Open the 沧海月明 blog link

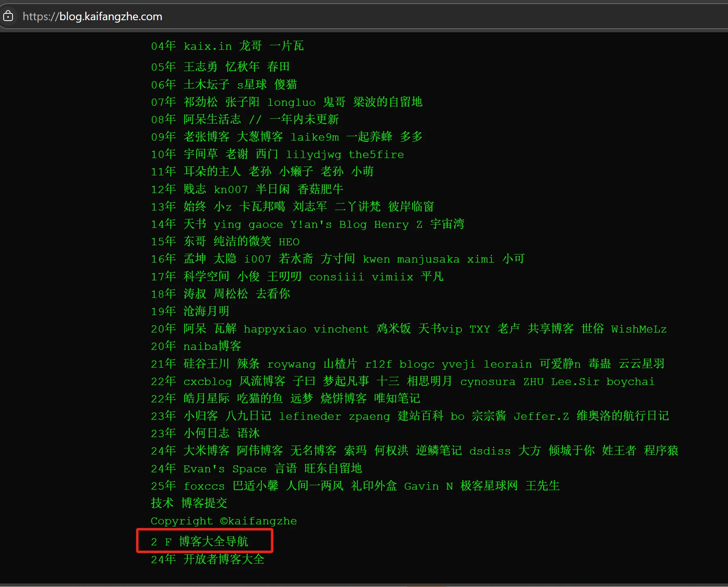(x=206, y=311)
